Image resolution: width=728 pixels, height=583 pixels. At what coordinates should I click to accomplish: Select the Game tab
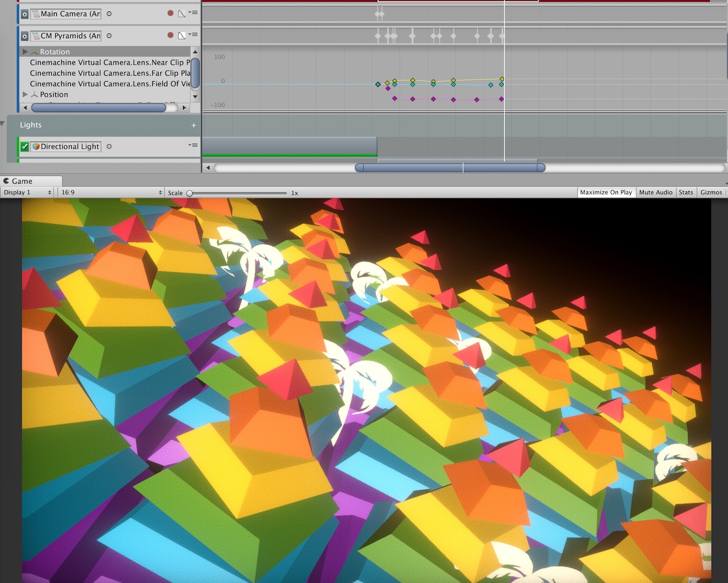[31, 181]
